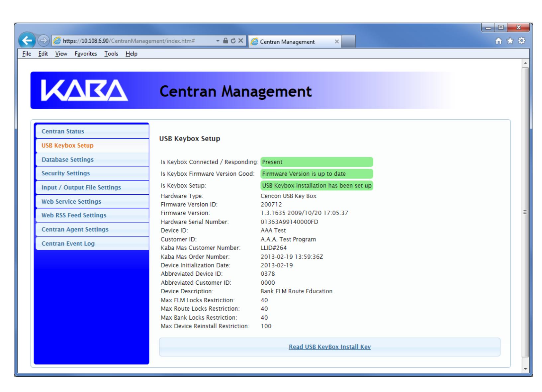Open the Tools menu
This screenshot has width=542, height=392.
(111, 54)
